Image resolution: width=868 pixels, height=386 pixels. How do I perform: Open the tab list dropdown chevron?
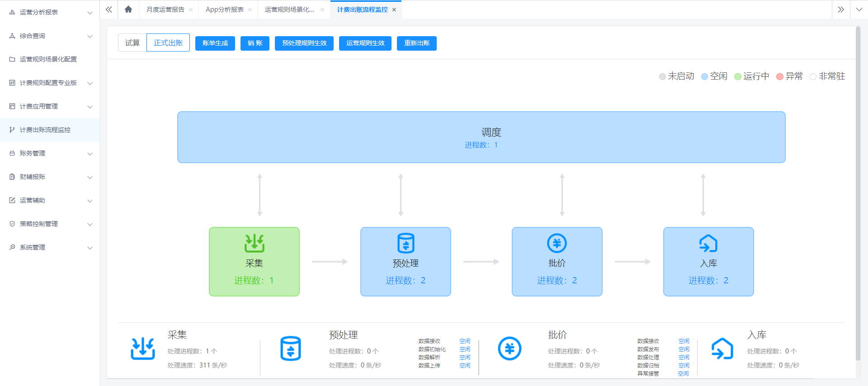(x=859, y=9)
